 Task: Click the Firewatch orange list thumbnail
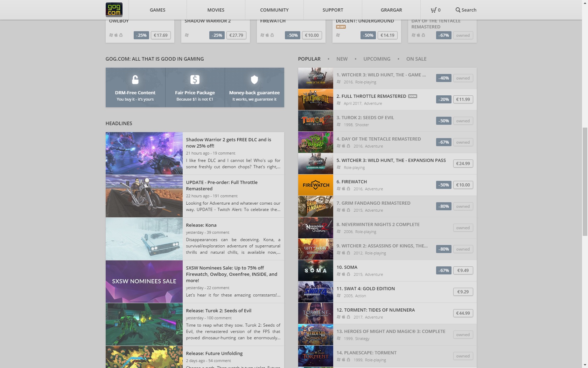[316, 185]
